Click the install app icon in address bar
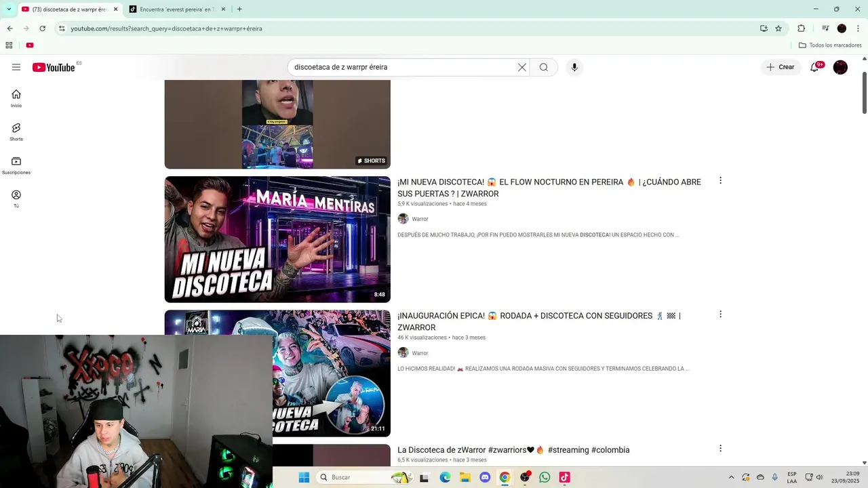Viewport: 868px width, 488px height. [764, 28]
